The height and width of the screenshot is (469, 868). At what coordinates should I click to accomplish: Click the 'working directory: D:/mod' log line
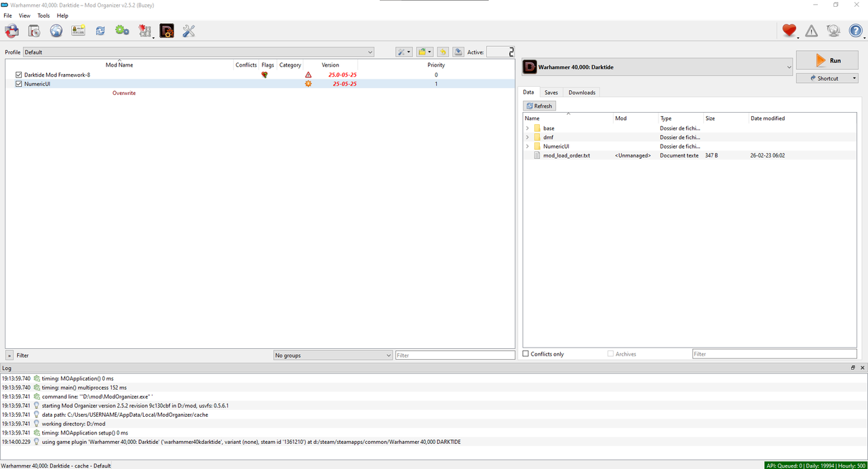[74, 424]
